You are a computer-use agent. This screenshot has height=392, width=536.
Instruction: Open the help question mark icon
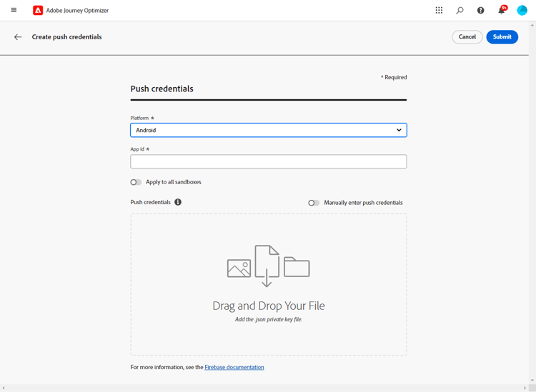pyautogui.click(x=480, y=10)
